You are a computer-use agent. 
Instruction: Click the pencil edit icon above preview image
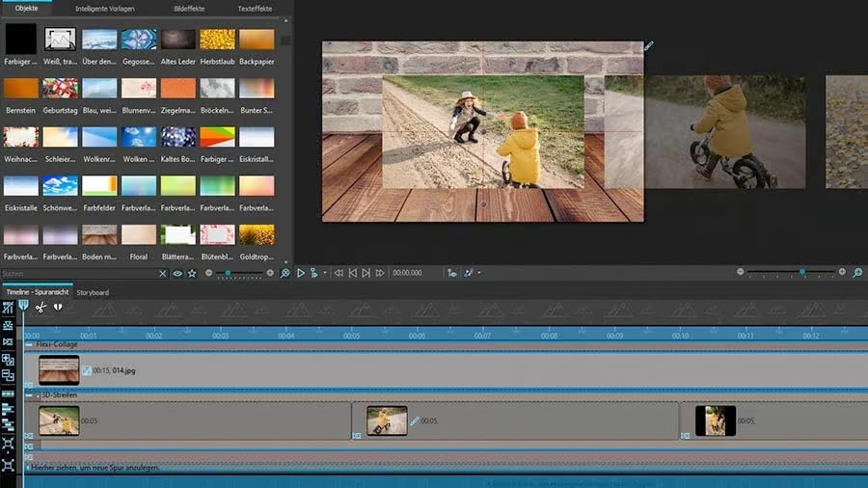[x=649, y=45]
